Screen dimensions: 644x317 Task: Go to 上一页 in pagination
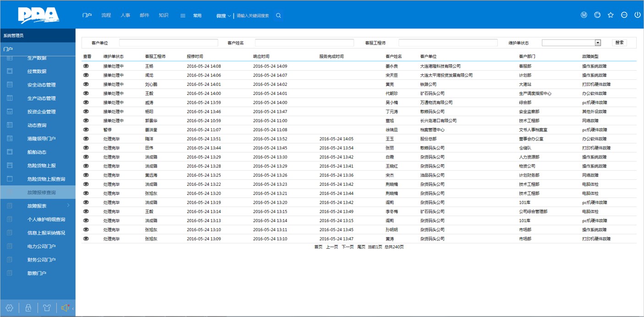point(332,247)
